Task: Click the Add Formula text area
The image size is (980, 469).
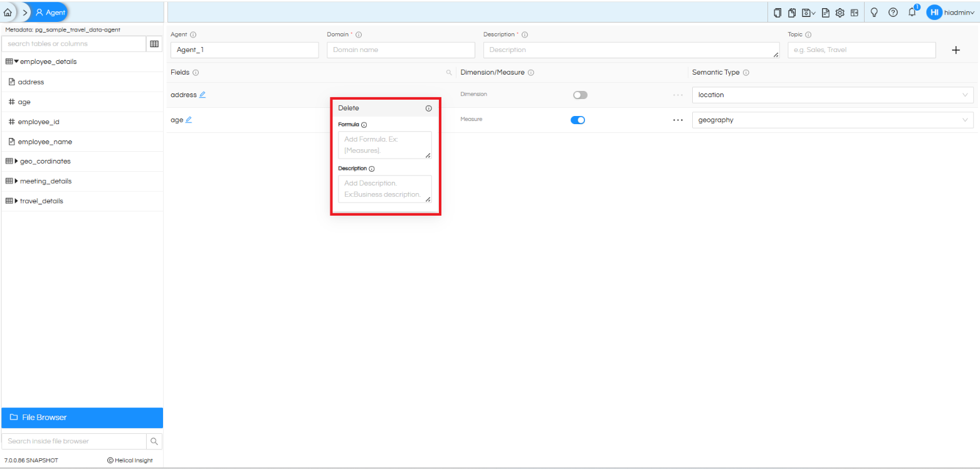Action: pos(385,145)
